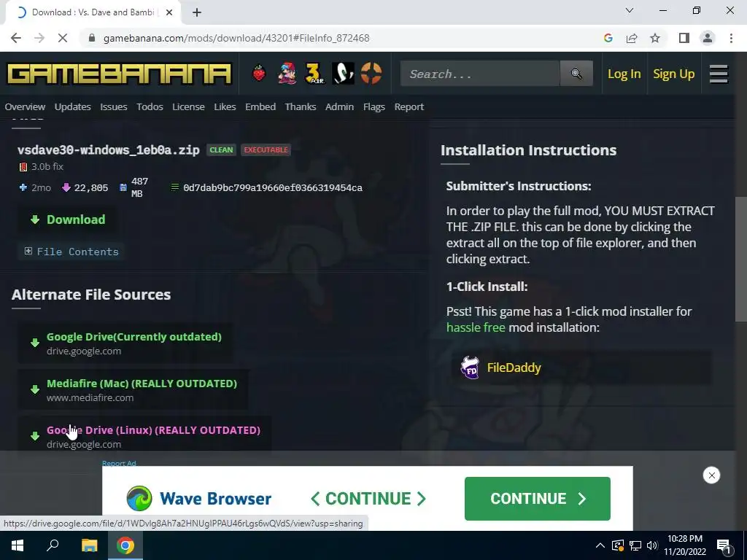This screenshot has width=747, height=560.
Task: Open File Explorer from taskbar
Action: [x=89, y=545]
